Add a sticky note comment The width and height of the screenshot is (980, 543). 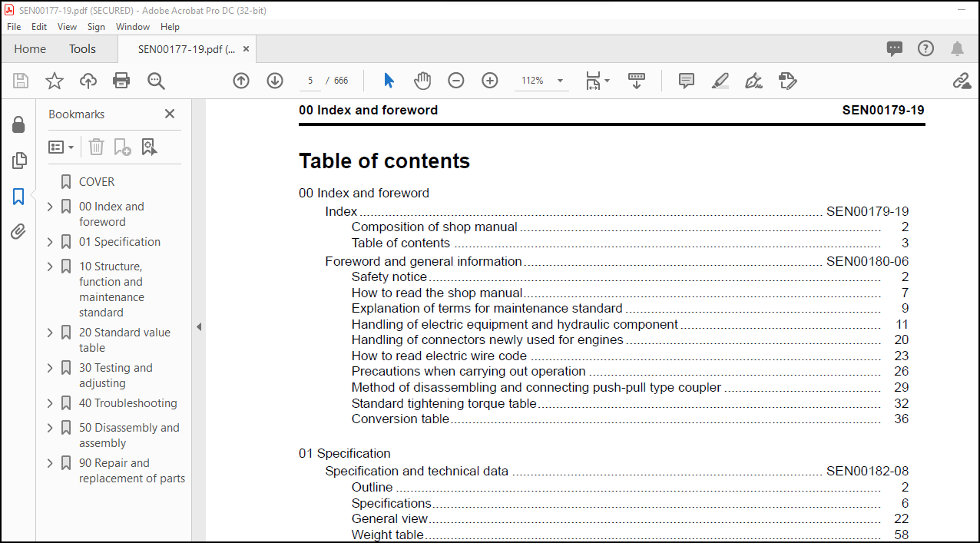[687, 81]
